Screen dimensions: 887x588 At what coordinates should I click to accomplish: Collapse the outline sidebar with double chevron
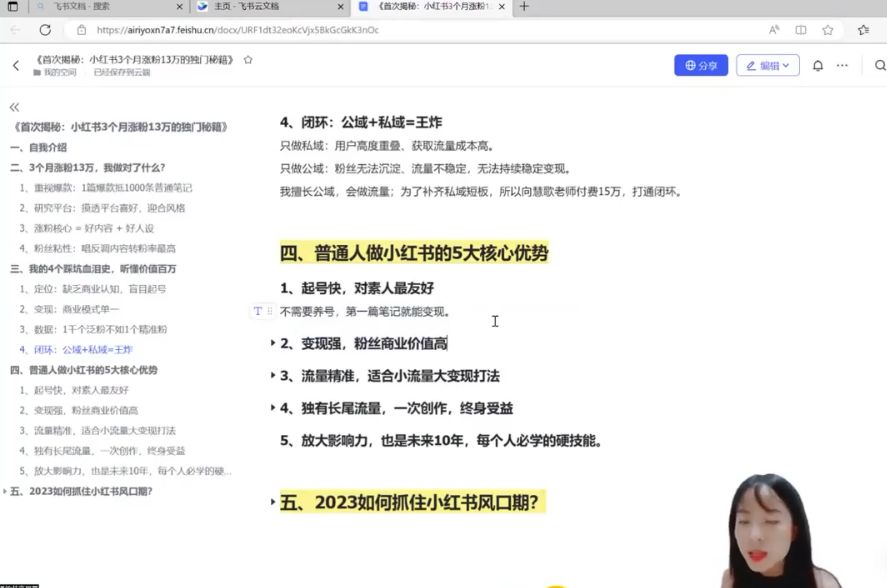click(14, 107)
